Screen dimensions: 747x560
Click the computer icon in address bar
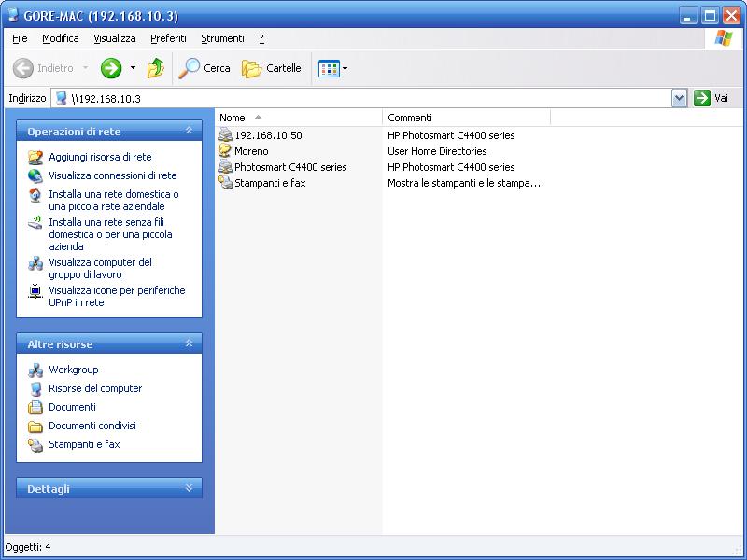(x=61, y=99)
